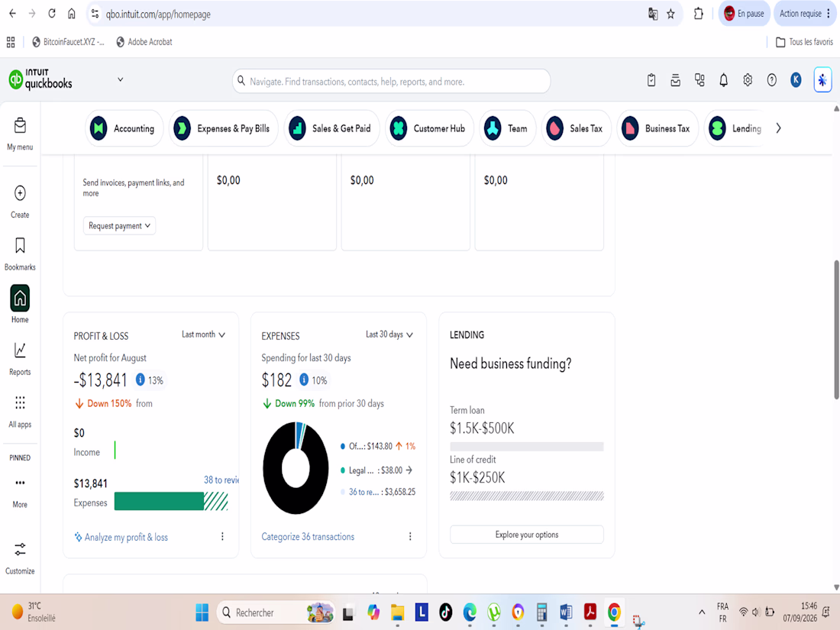The image size is (840, 630).
Task: Open Microsoft Word from the taskbar
Action: coord(566,612)
